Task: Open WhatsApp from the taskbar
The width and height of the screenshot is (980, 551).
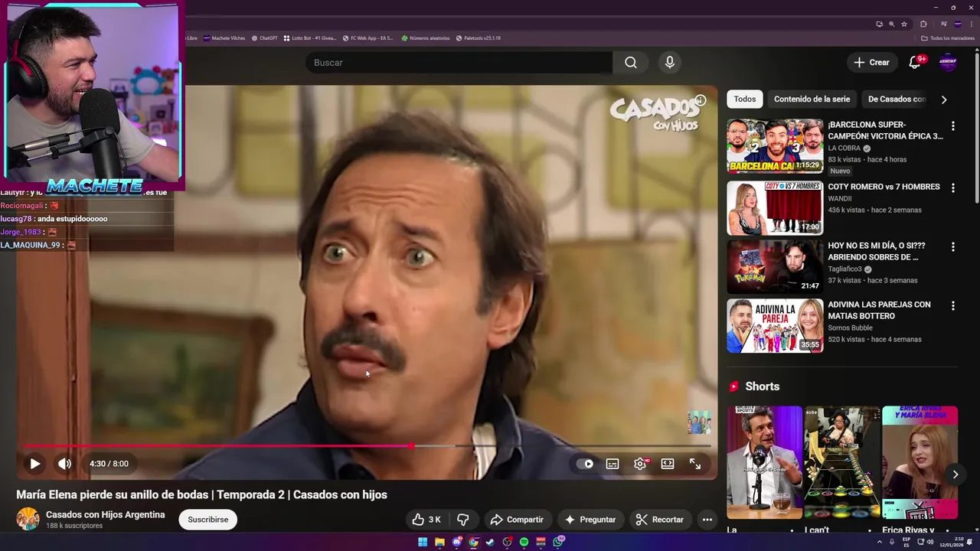Action: 558,542
